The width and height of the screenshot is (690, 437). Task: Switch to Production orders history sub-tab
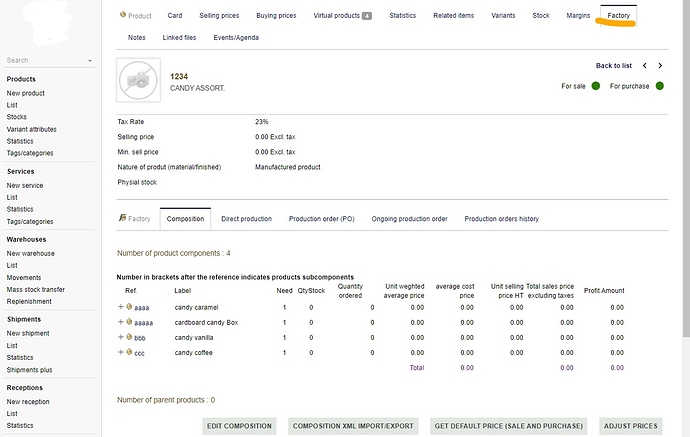502,219
